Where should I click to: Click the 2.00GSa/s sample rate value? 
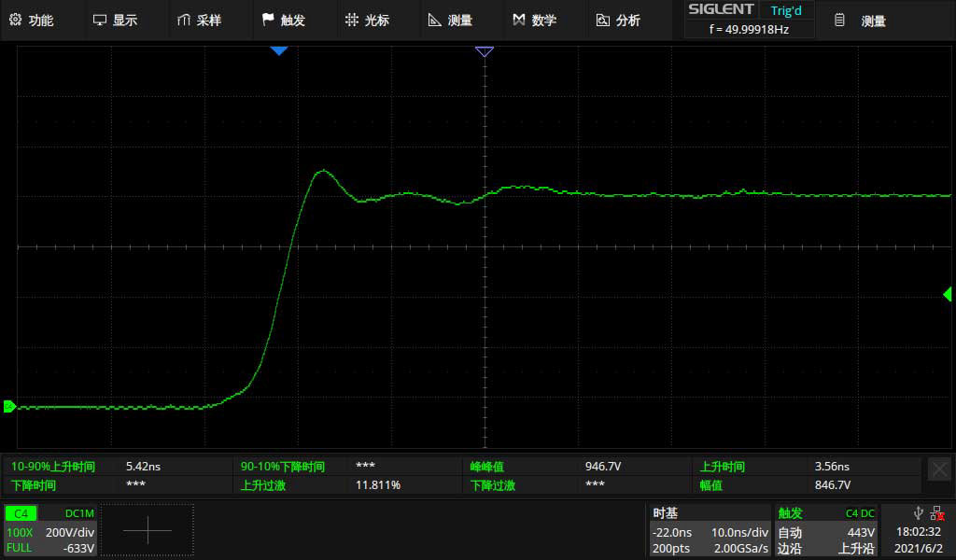[740, 549]
